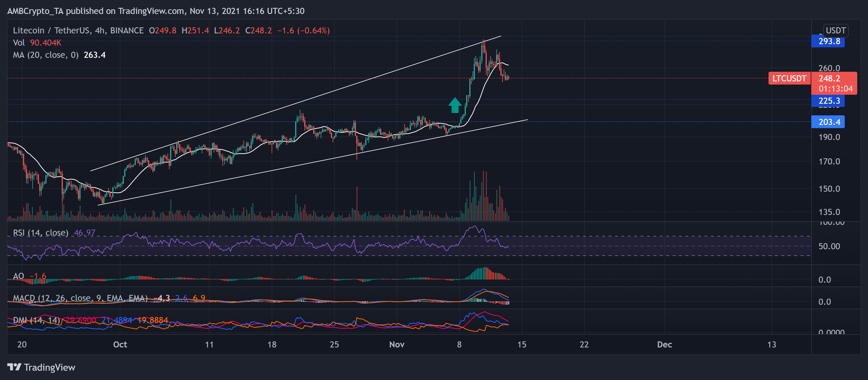Click the date label 11 on time axis

click(209, 344)
